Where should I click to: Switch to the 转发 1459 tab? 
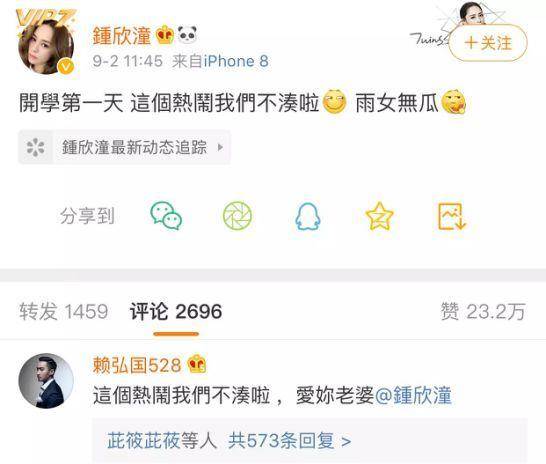[63, 311]
